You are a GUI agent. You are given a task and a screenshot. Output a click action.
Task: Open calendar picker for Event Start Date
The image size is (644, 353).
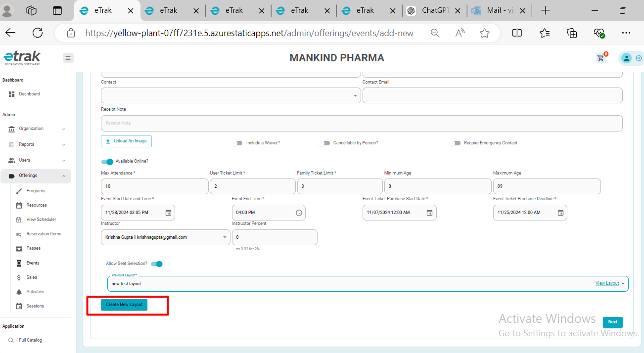(x=168, y=213)
